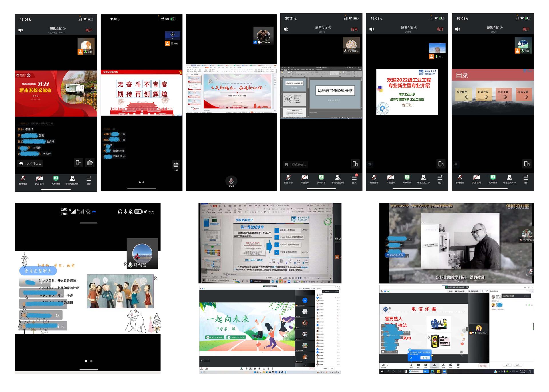This screenshot has width=549, height=392.
Task: Expand chat list icon above 管理成员(48) toolbar
Action: pos(370,165)
